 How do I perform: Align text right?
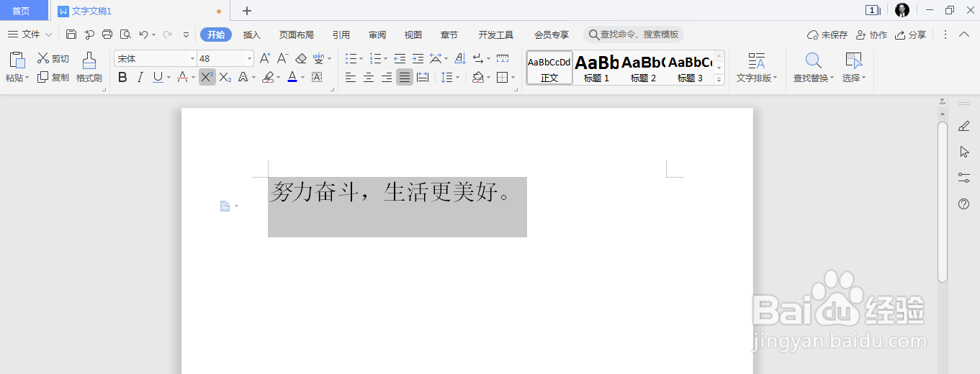click(x=387, y=78)
